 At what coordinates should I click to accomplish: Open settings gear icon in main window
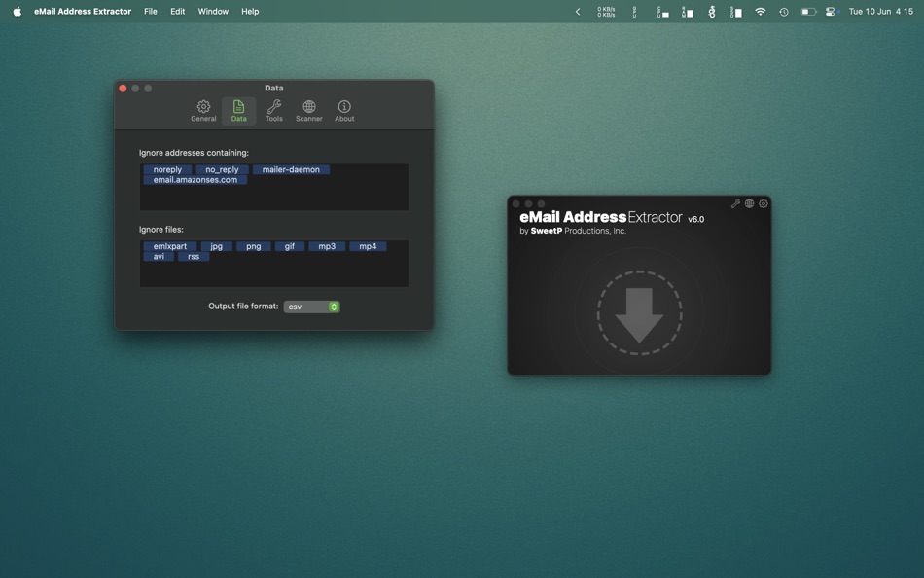click(764, 203)
